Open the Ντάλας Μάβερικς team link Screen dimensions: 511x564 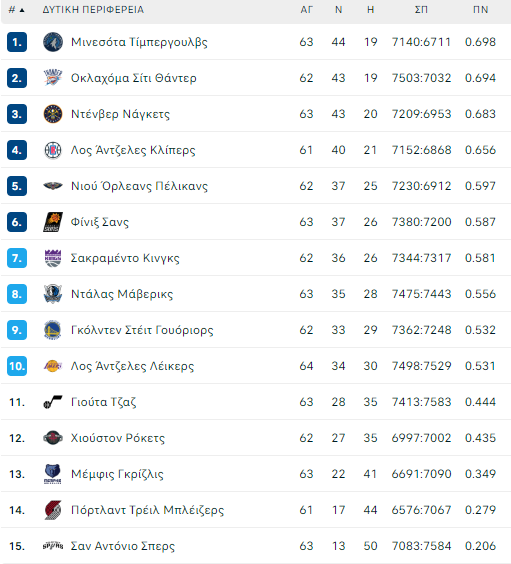click(x=122, y=294)
